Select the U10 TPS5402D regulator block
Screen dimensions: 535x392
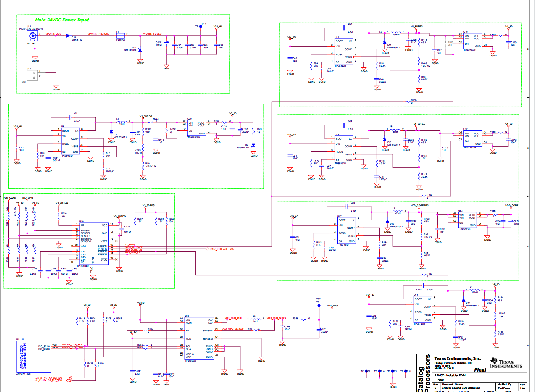coord(344,52)
